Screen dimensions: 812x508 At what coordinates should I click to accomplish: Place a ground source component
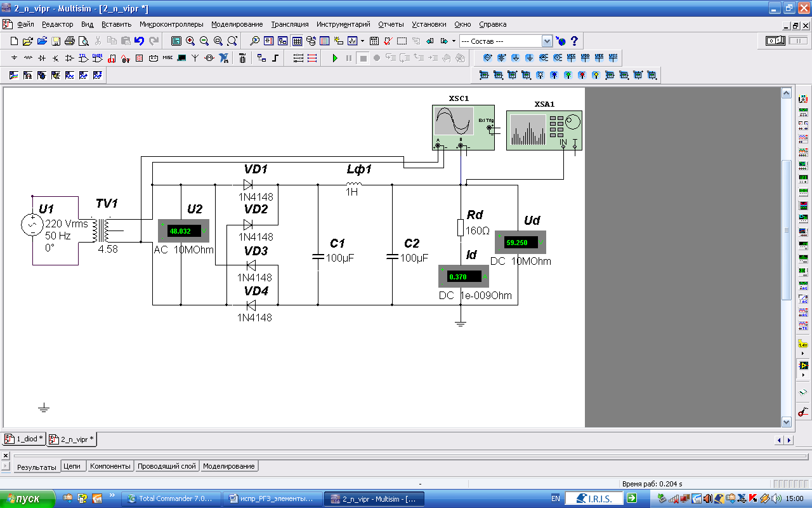coord(15,58)
